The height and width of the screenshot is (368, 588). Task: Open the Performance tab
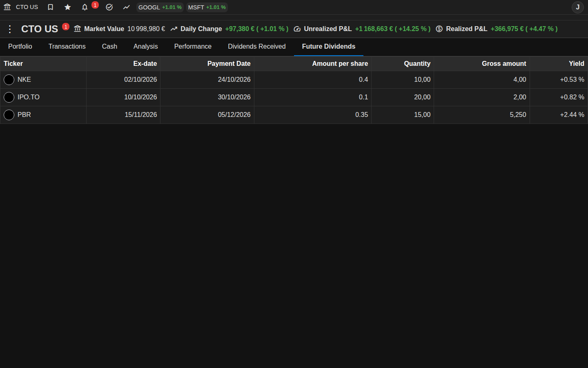click(x=193, y=47)
